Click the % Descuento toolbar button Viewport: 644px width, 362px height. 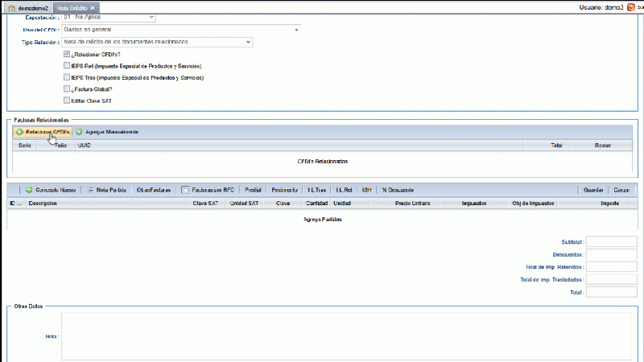point(398,190)
